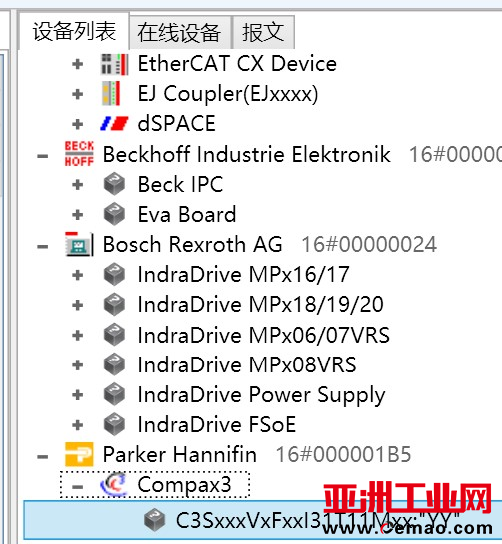Viewport: 502px width, 544px height.
Task: Collapse the Beckhoff Industrie Elektronik node
Action: (x=43, y=156)
